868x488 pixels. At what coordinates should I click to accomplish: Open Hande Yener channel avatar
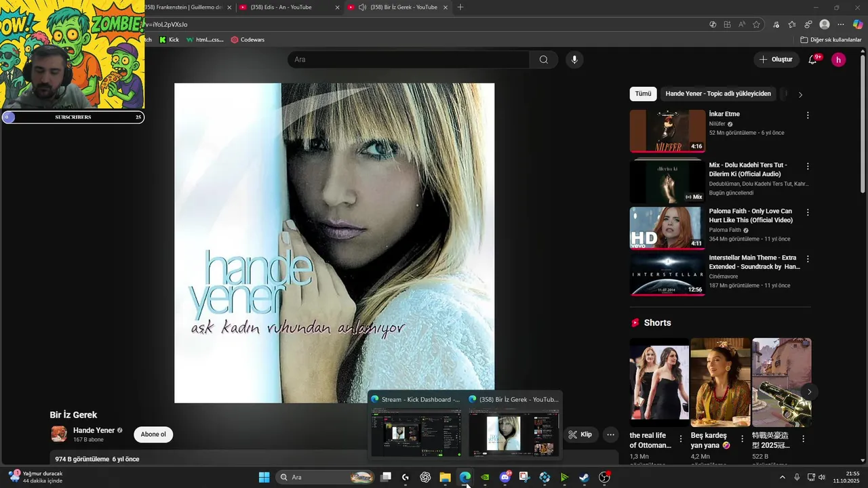59,434
